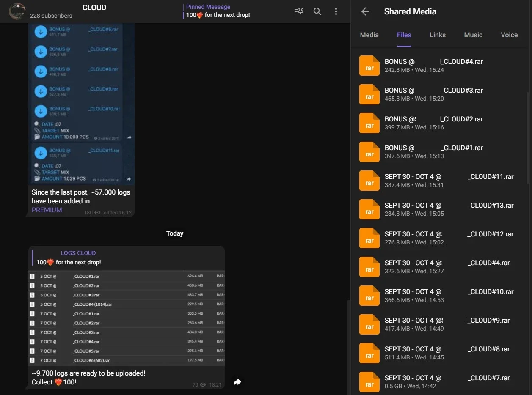Image resolution: width=532 pixels, height=395 pixels.
Task: Follow the PREMIUM link
Action: 47,210
